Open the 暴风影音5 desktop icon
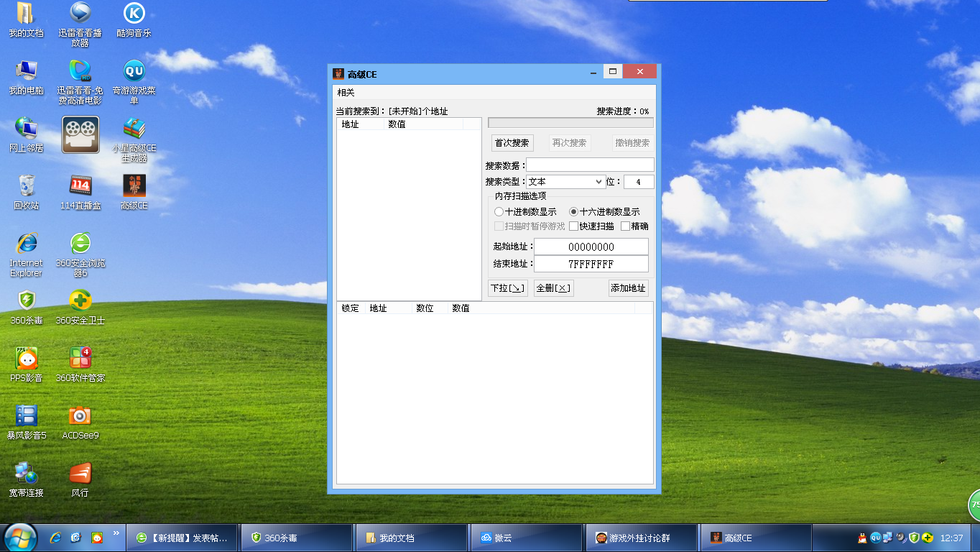Image resolution: width=980 pixels, height=552 pixels. (27, 416)
